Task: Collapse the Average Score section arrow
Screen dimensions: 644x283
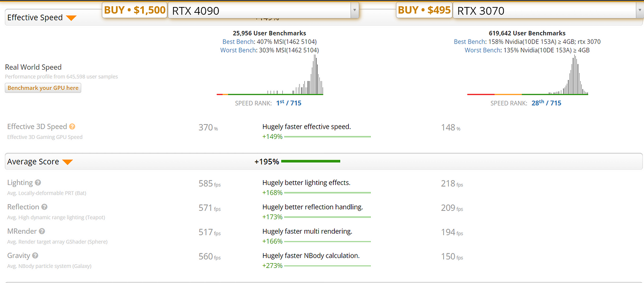Action: (68, 162)
